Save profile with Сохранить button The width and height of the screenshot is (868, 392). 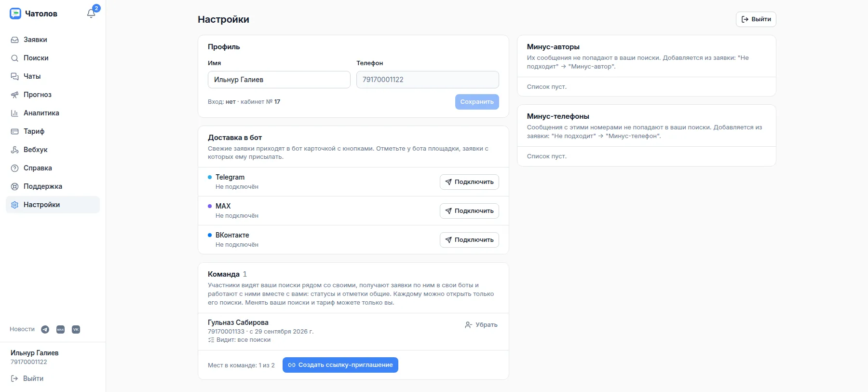[x=477, y=102]
